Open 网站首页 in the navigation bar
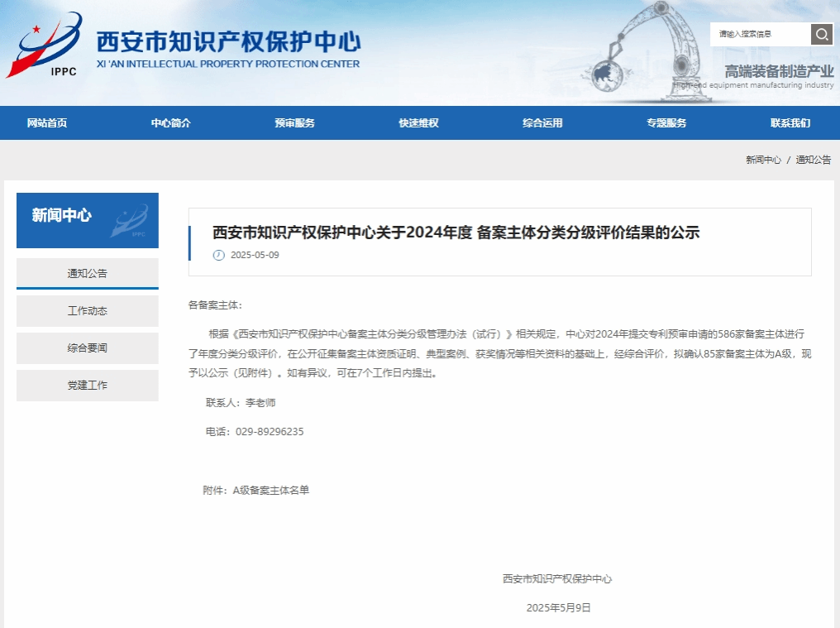 point(47,122)
